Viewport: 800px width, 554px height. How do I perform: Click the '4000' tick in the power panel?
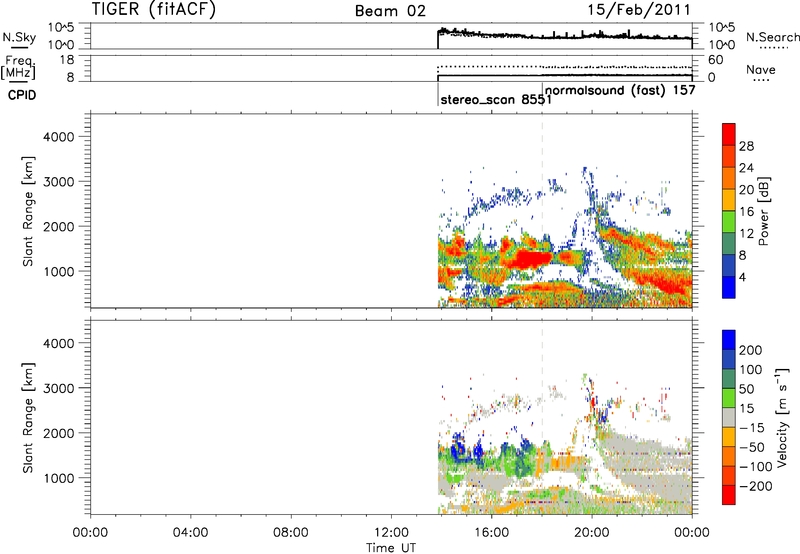59,137
